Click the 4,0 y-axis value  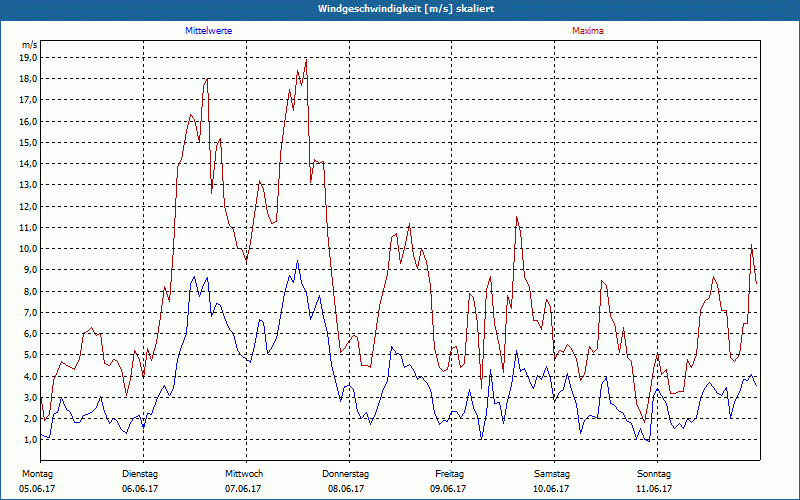31,377
